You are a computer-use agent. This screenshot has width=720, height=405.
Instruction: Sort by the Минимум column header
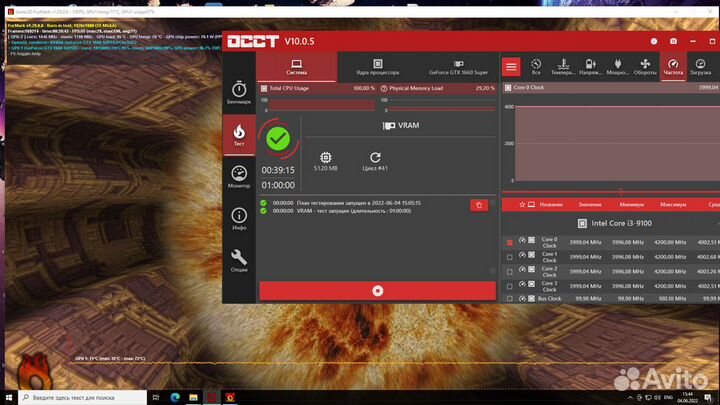631,204
